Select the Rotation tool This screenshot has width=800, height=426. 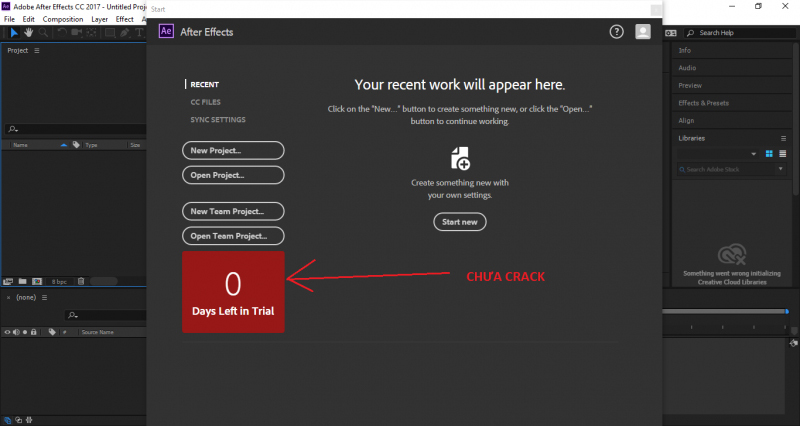[62, 33]
